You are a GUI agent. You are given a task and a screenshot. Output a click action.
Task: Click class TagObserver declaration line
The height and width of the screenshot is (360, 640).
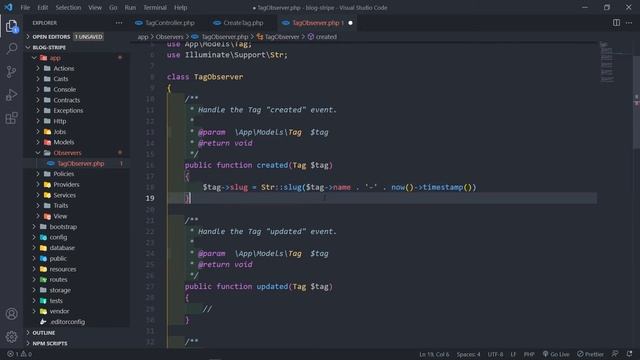(205, 77)
